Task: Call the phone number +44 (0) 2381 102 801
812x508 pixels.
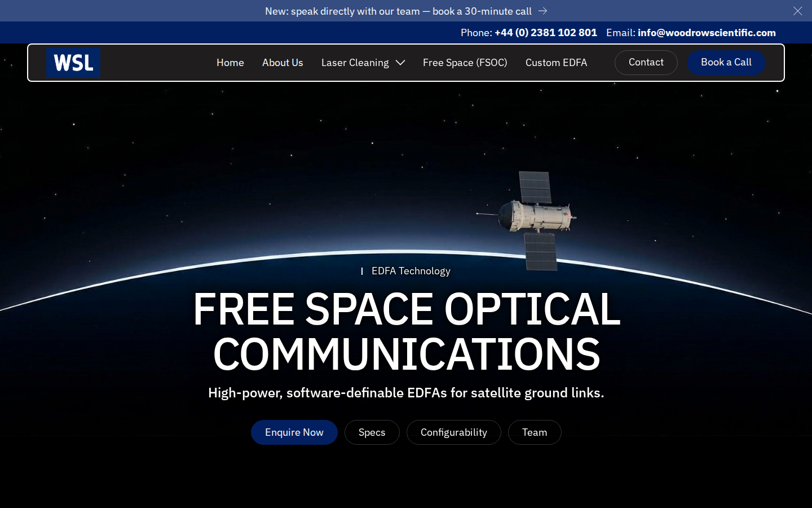Action: (x=546, y=33)
